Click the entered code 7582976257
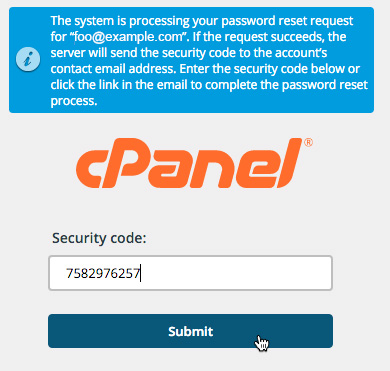Image resolution: width=390 pixels, height=371 pixels. (103, 273)
